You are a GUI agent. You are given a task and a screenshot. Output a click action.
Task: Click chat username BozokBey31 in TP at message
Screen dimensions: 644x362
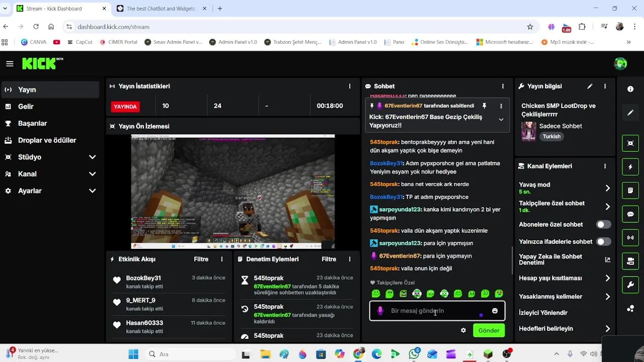coord(386,197)
